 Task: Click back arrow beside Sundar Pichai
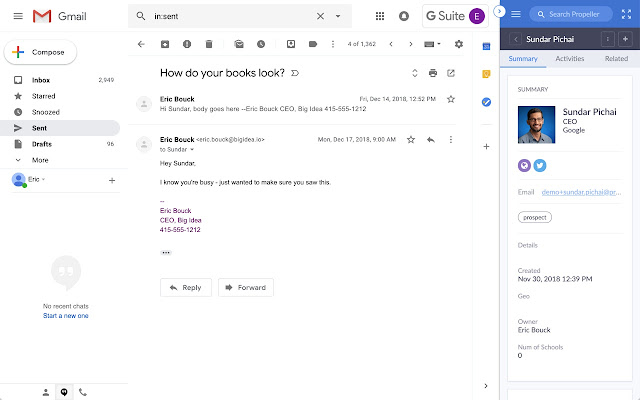coord(516,39)
